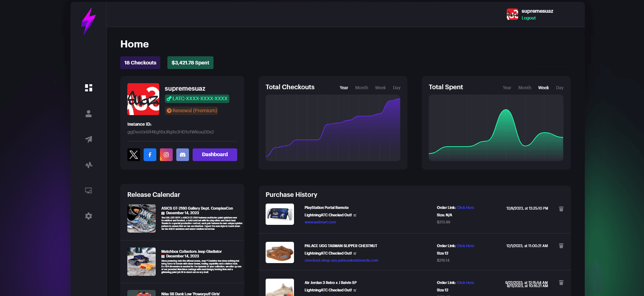
Task: Click the large supremesuaz profile picture
Action: (x=143, y=99)
